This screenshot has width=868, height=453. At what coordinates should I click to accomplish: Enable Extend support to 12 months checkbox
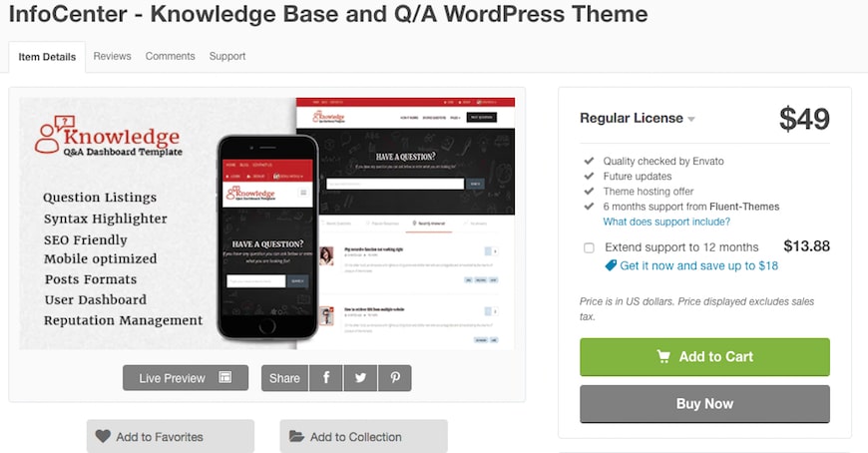[589, 247]
